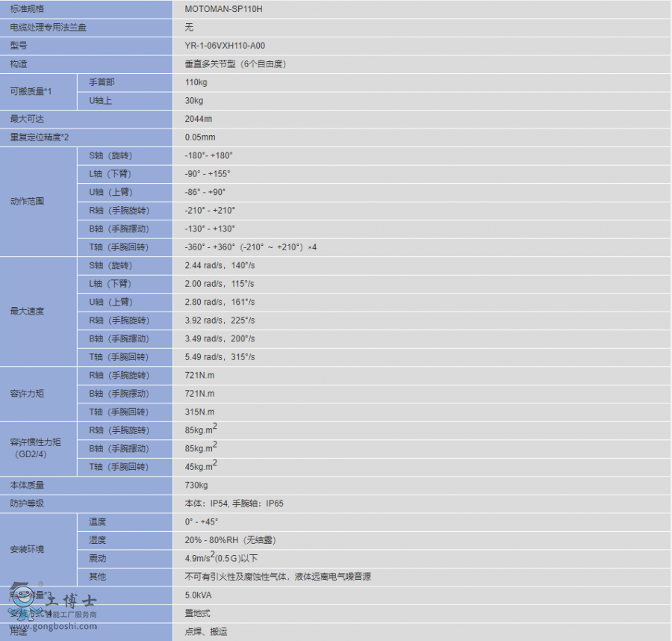This screenshot has width=672, height=641.
Task: Select the "2.80 rad/s, 161°/s" value
Action: pos(220,303)
